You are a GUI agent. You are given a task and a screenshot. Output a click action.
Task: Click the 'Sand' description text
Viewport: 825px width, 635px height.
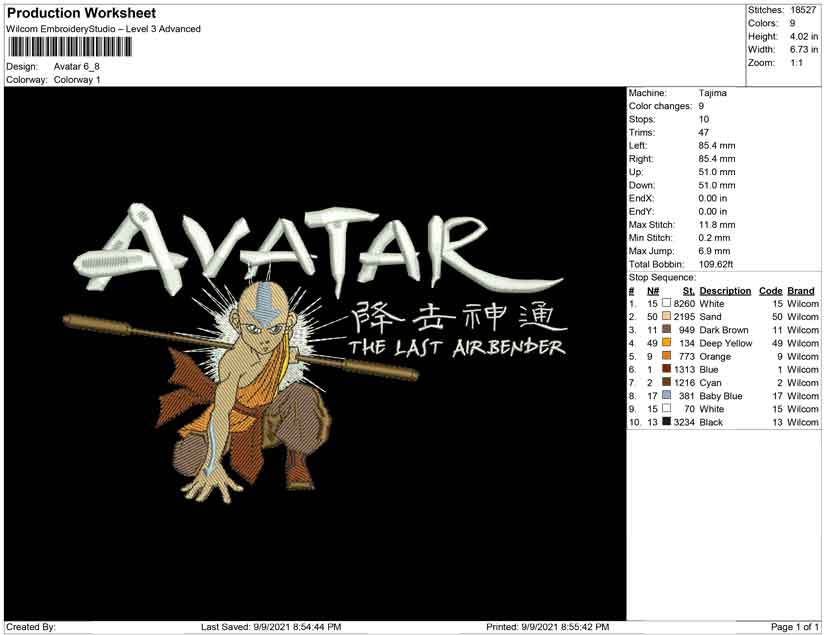click(710, 317)
